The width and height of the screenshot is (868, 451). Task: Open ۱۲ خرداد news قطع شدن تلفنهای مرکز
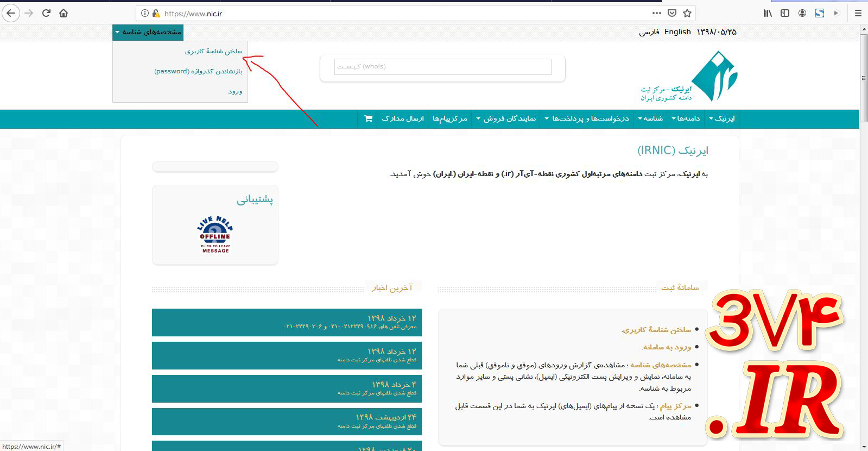pyautogui.click(x=287, y=355)
